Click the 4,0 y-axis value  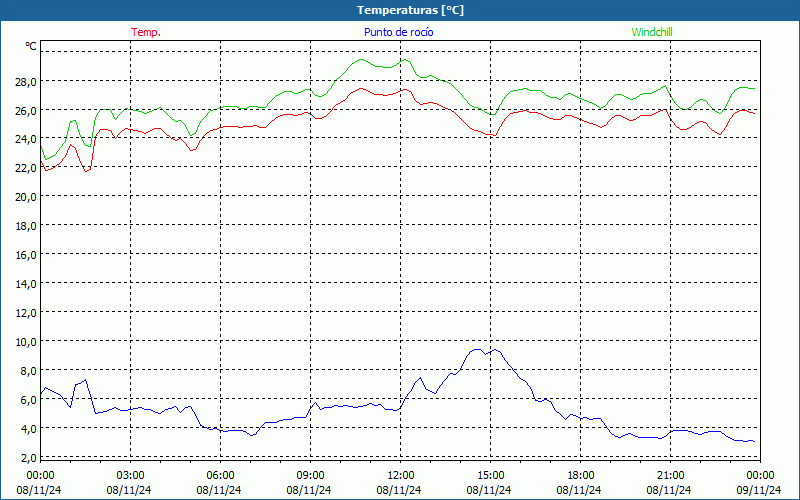tap(28, 429)
